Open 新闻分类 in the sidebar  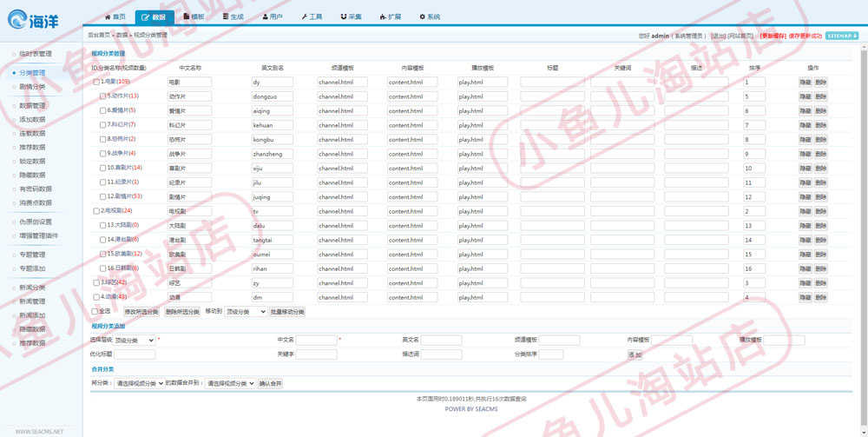32,288
